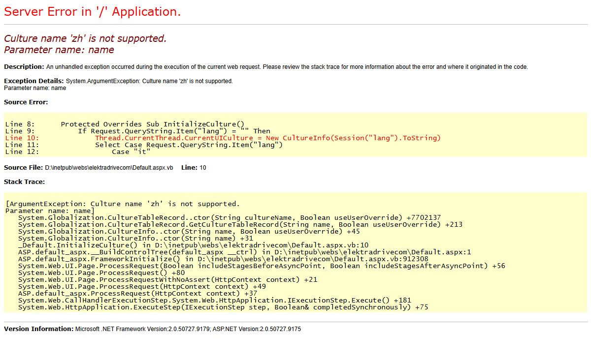
Task: Click source Line 11 Select Case statement
Action: tap(144, 145)
